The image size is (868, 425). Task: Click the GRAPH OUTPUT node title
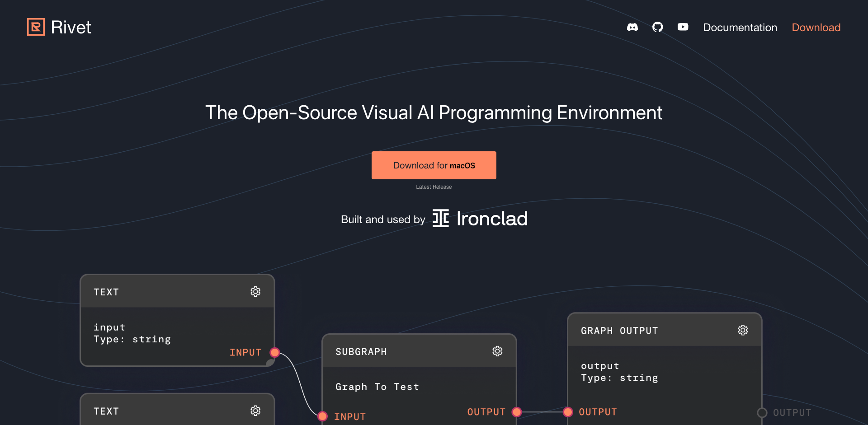pos(619,331)
